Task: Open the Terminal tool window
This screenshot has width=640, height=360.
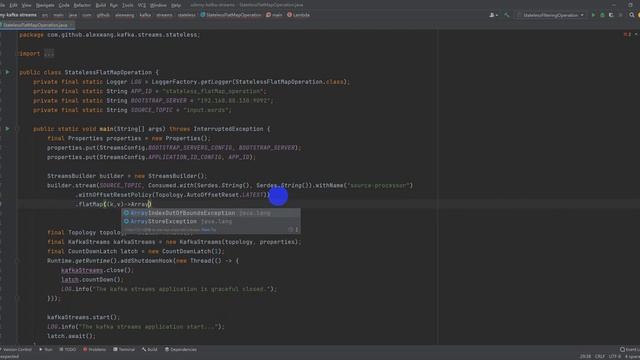Action: [x=124, y=349]
